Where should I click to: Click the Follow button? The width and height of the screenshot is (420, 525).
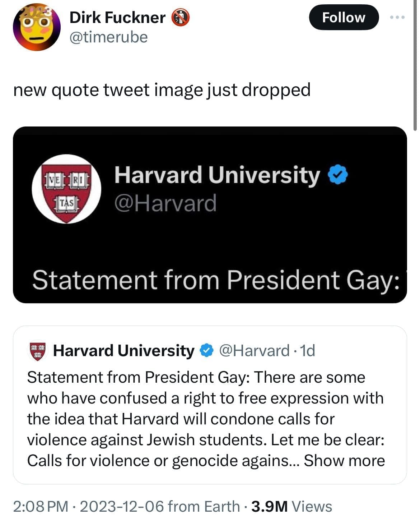tap(343, 17)
